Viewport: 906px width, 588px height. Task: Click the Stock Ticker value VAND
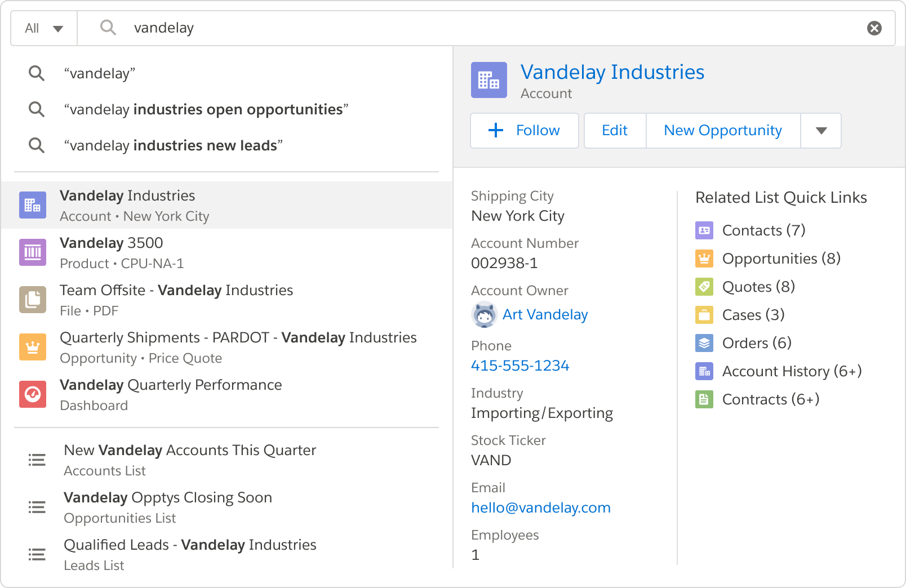(491, 460)
